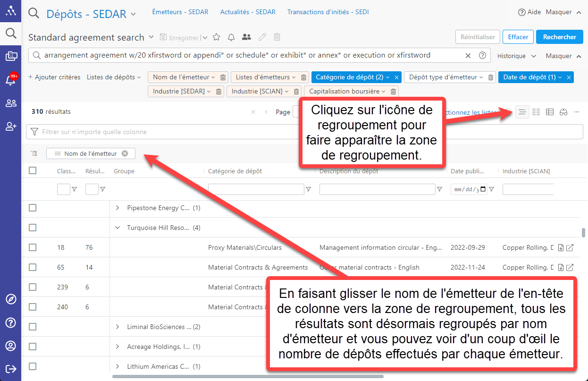Open the Listes de dépôts dropdown
This screenshot has width=588, height=381.
click(x=114, y=77)
